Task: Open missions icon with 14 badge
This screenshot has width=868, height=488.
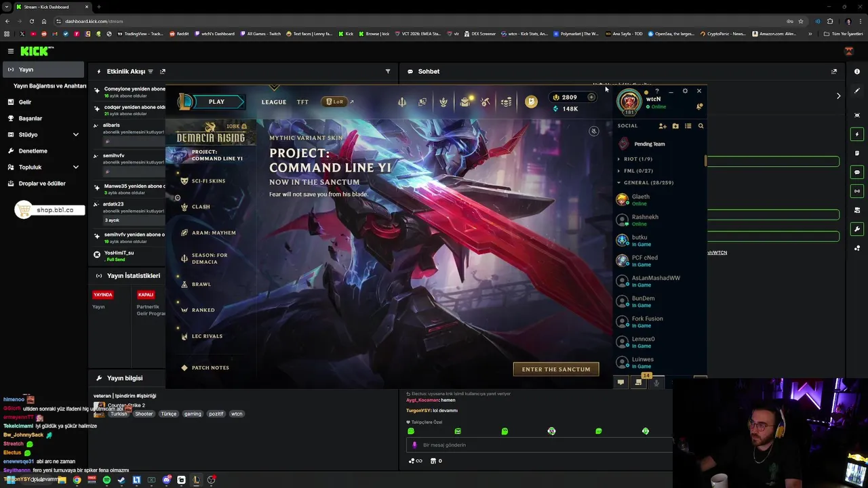Action: click(638, 383)
